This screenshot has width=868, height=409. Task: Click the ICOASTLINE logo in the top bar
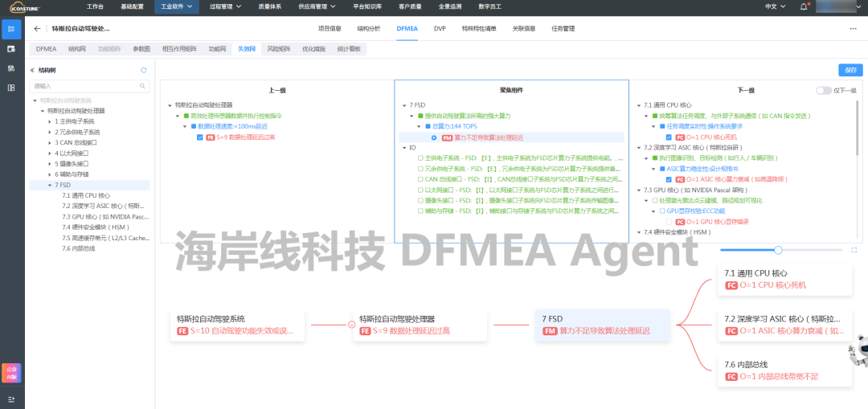coord(25,6)
